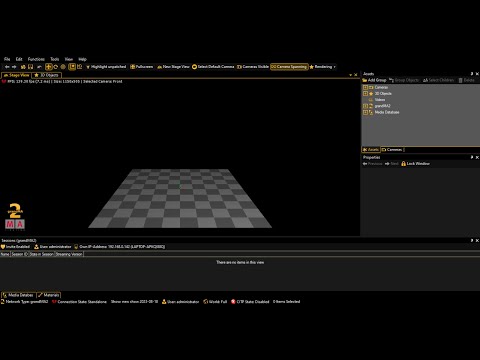The height and width of the screenshot is (360, 480).
Task: Open the Rendering dropdown
Action: point(322,67)
